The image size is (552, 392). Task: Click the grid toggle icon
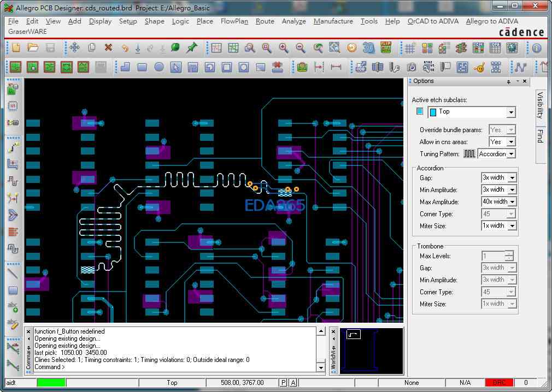(410, 48)
